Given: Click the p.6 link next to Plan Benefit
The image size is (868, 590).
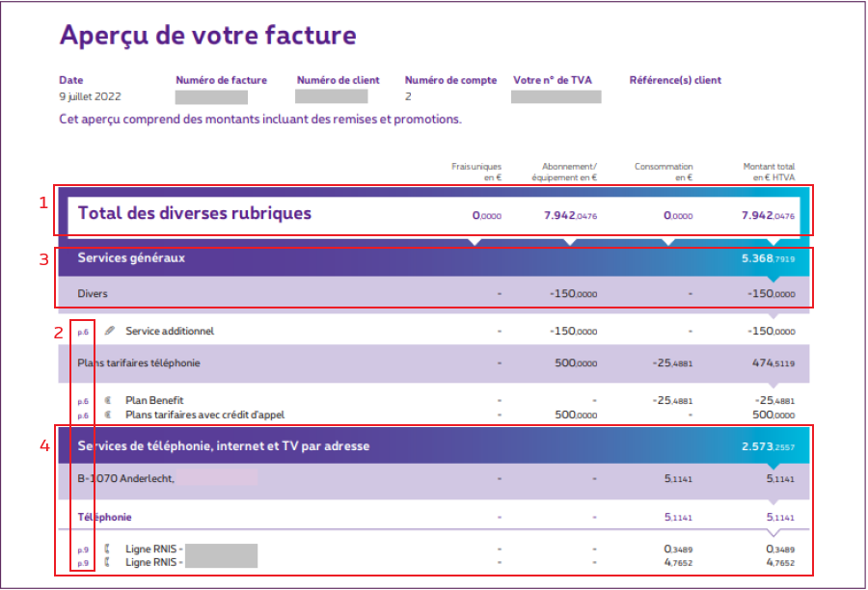Looking at the screenshot, I should [81, 400].
